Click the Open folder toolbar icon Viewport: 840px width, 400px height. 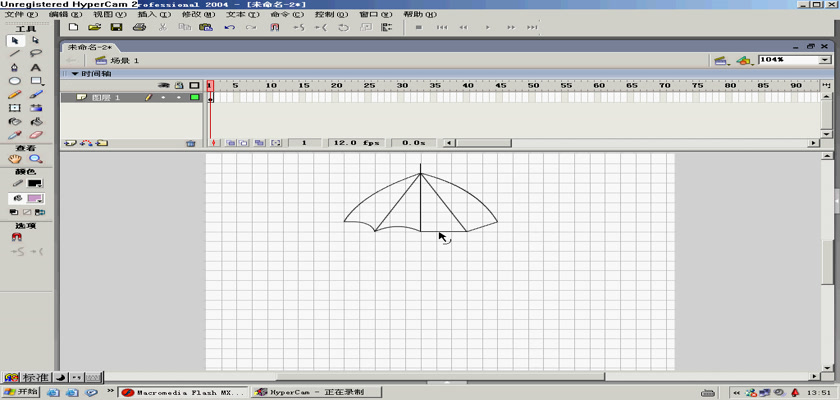(94, 27)
